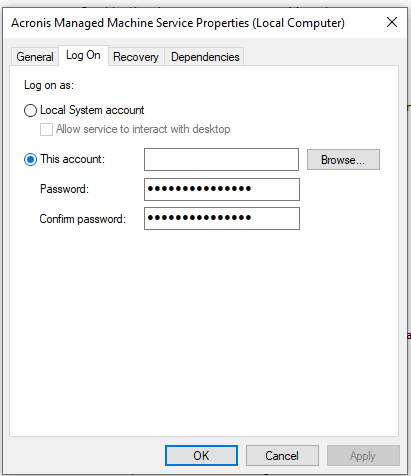Open the Recovery tab
Viewport: 411px width, 476px height.
(x=136, y=57)
